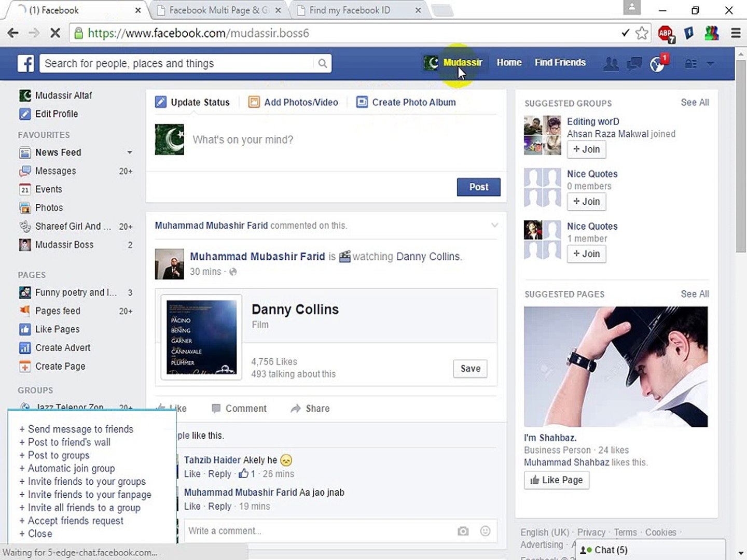The image size is (747, 560).
Task: Click Comment on the post
Action: pyautogui.click(x=239, y=409)
